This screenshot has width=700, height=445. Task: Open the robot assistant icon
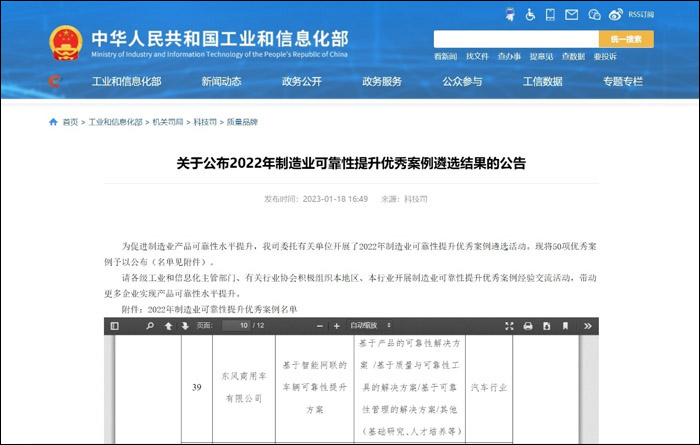click(x=510, y=15)
